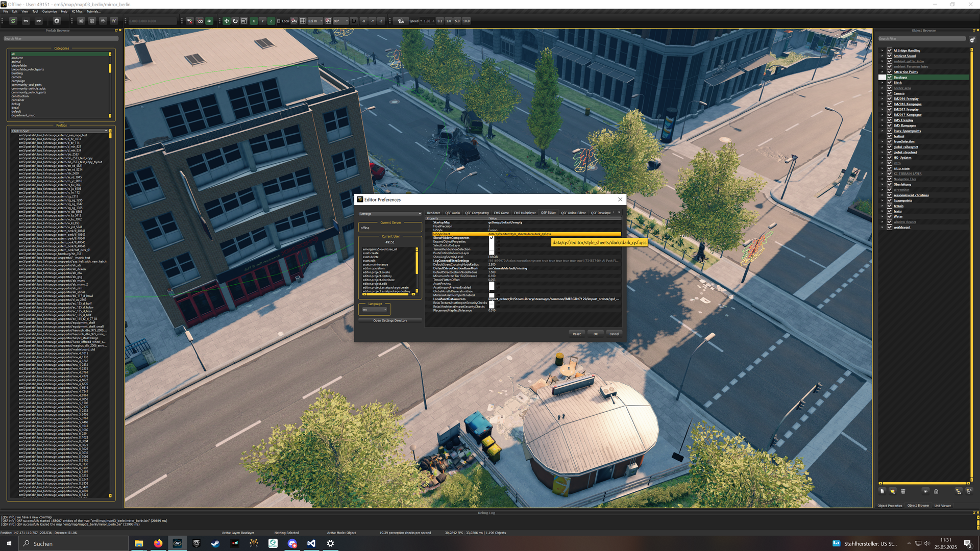
Task: Switch to the QSF Audio tab
Action: tap(452, 213)
